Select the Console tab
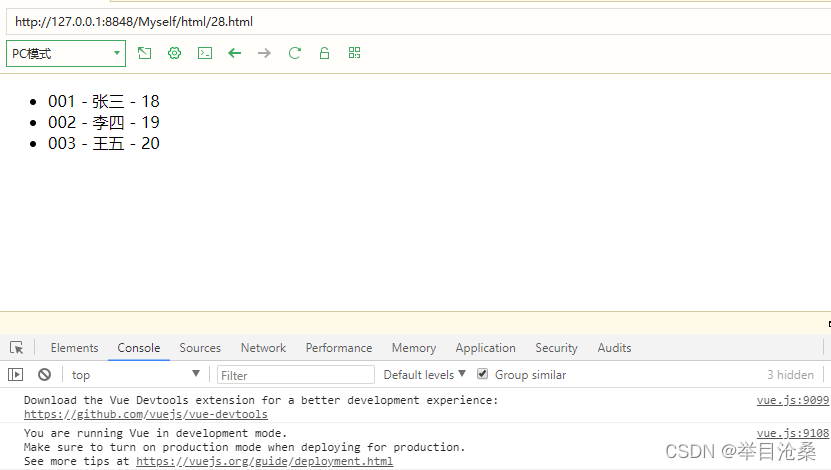This screenshot has width=831, height=470. [x=139, y=348]
